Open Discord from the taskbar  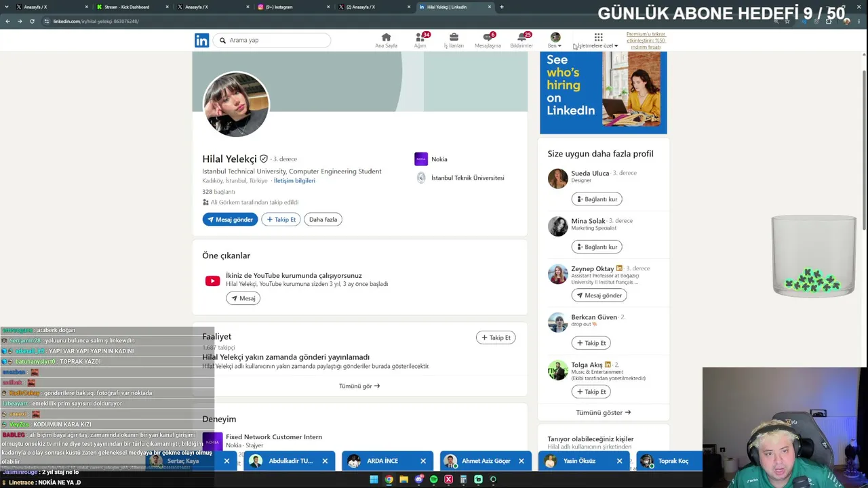tap(418, 480)
